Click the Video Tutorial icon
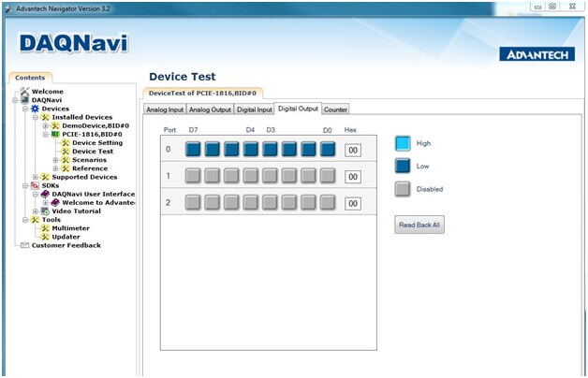The width and height of the screenshot is (588, 378). (x=45, y=211)
